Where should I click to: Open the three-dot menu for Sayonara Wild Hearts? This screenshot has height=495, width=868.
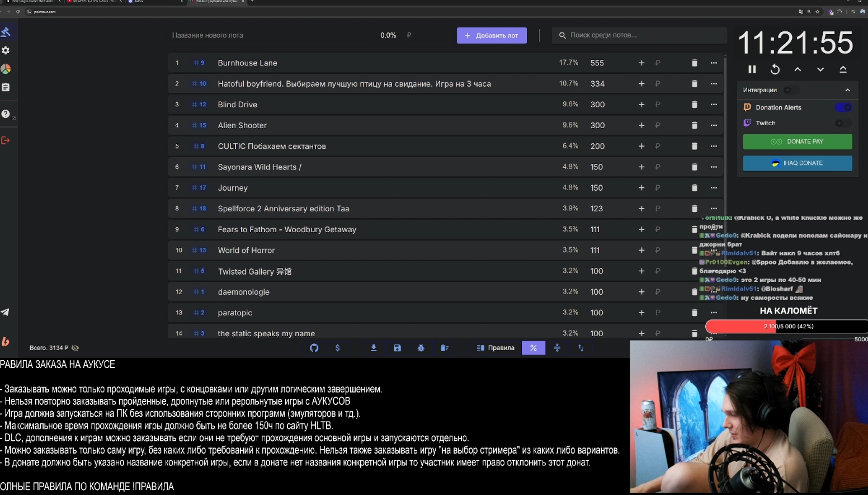point(714,167)
